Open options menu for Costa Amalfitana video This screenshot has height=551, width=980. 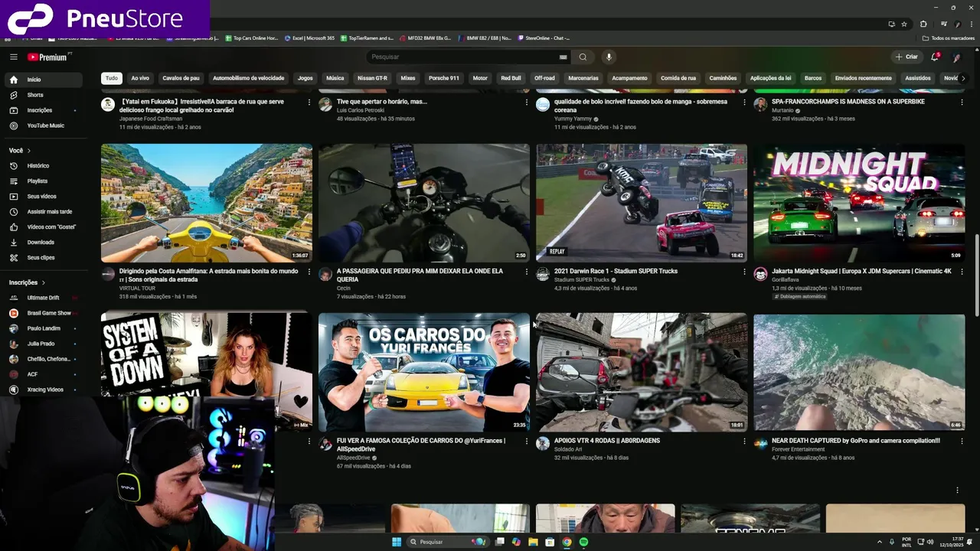[x=309, y=272]
